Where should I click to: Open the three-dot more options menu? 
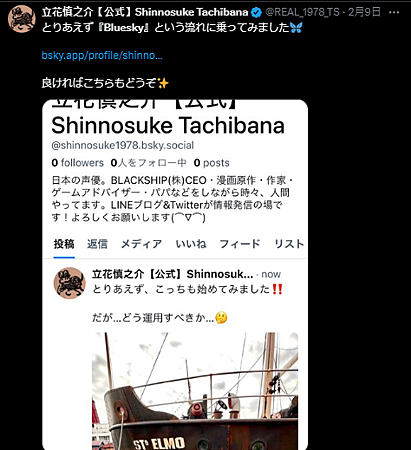coord(394,13)
